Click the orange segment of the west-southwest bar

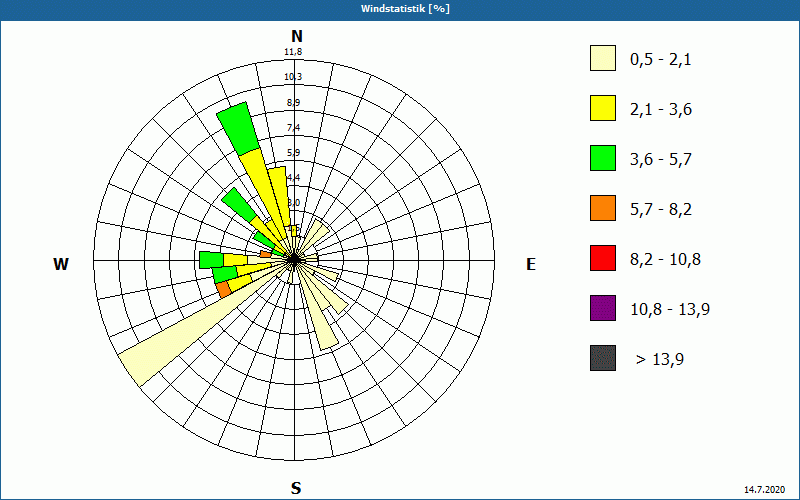tap(223, 290)
